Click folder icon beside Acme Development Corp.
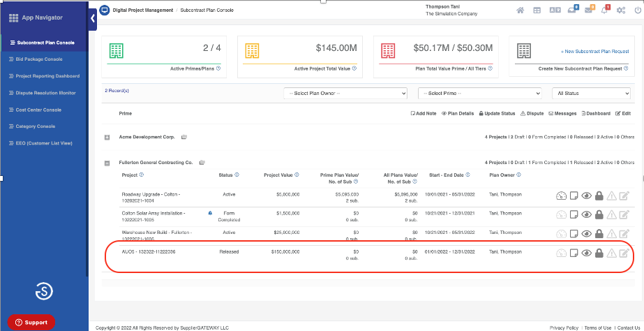 (x=184, y=137)
